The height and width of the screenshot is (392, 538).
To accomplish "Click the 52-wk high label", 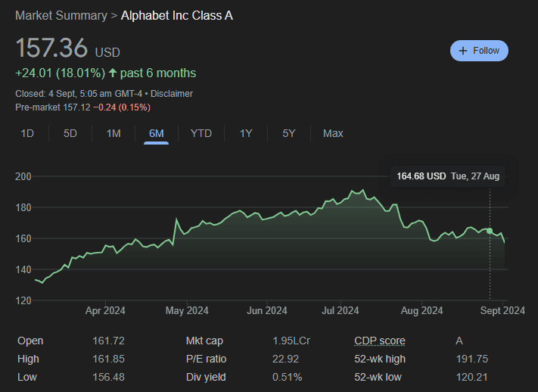I will pyautogui.click(x=380, y=359).
